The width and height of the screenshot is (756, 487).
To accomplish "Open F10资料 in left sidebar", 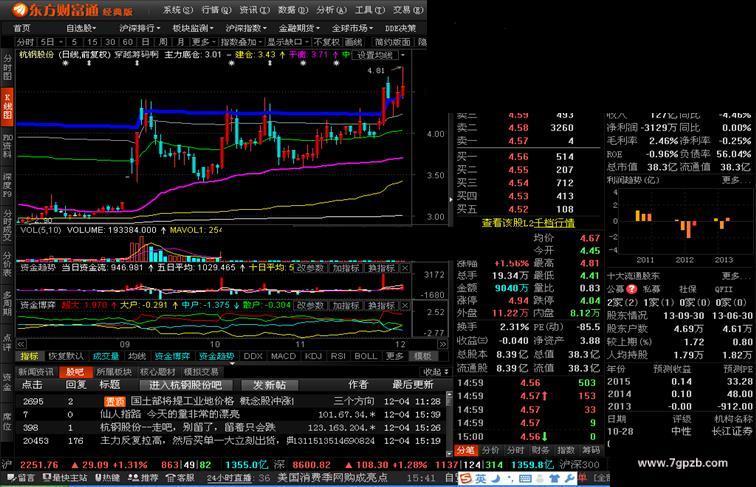I will point(7,146).
